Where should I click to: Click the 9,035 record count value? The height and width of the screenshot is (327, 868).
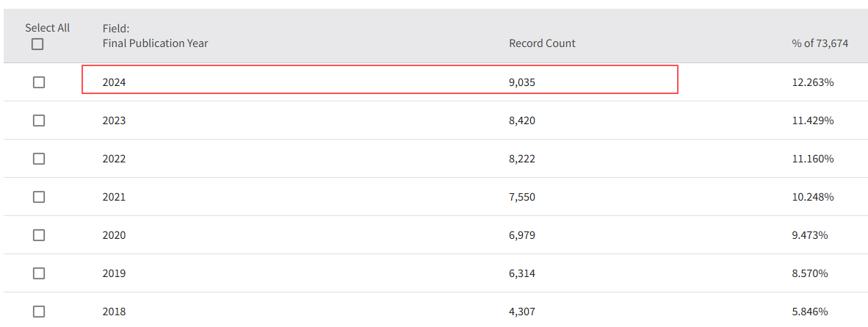tap(522, 83)
